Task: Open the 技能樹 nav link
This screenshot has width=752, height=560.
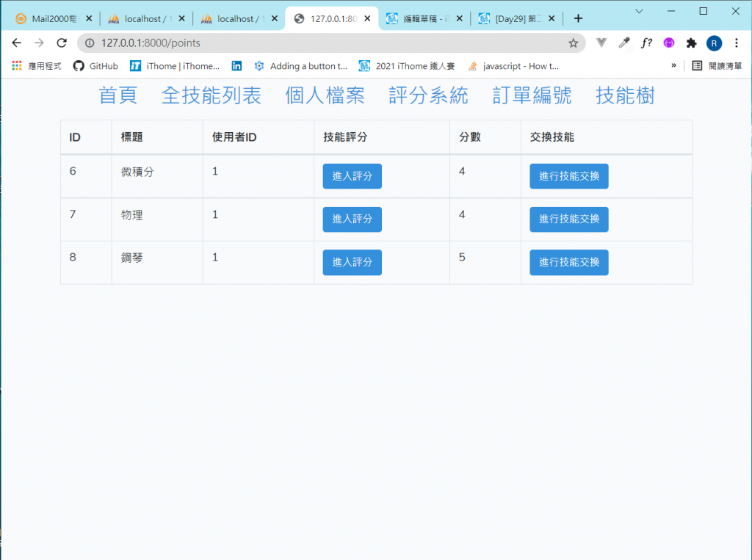Action: (x=626, y=95)
